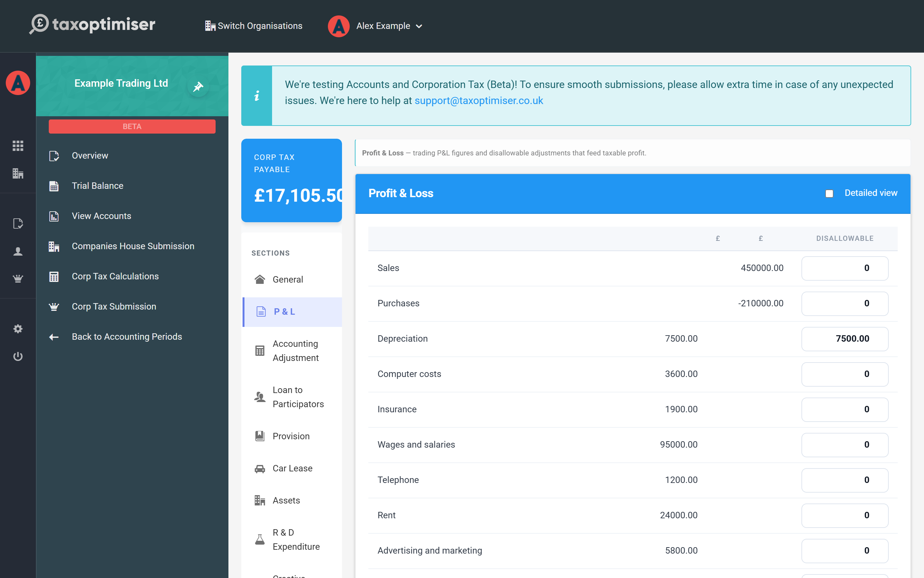This screenshot has width=924, height=578.
Task: Click the DISALLOWABLE column header
Action: (x=845, y=239)
